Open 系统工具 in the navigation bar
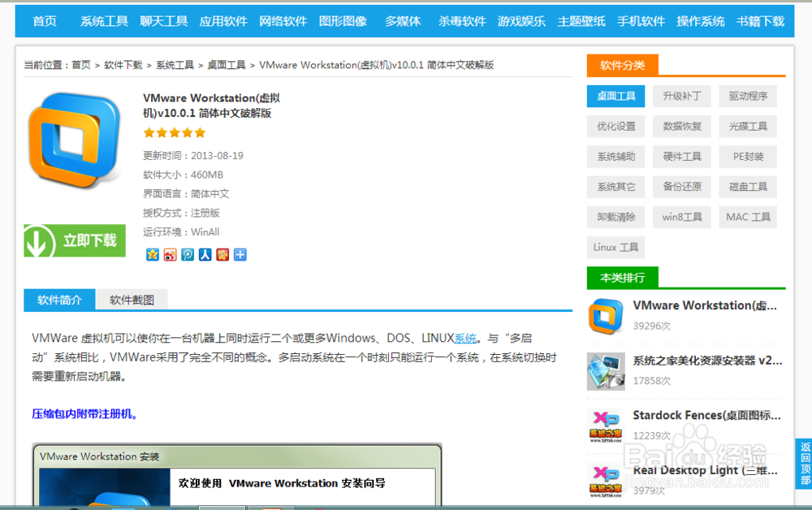 pos(104,21)
